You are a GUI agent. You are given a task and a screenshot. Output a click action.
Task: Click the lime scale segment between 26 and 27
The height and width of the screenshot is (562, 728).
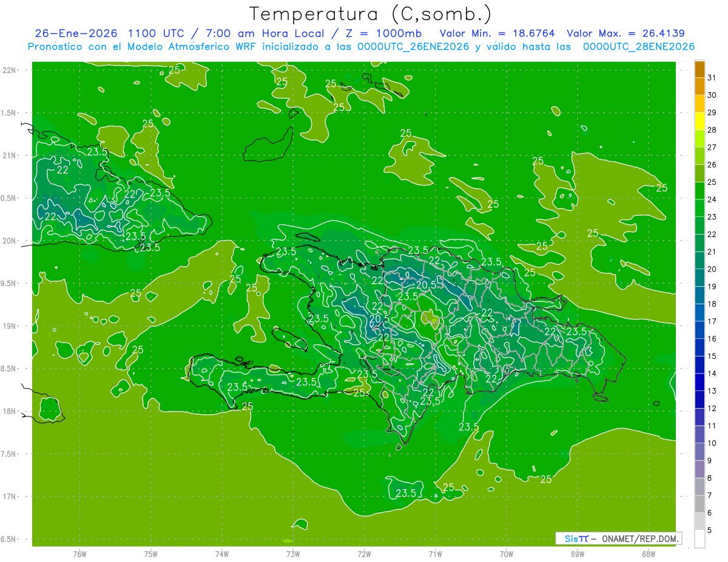click(699, 156)
